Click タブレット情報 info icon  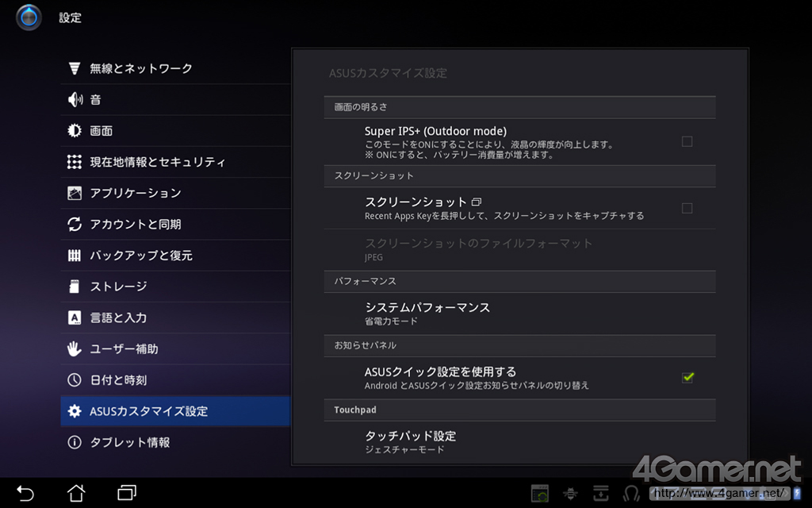75,442
